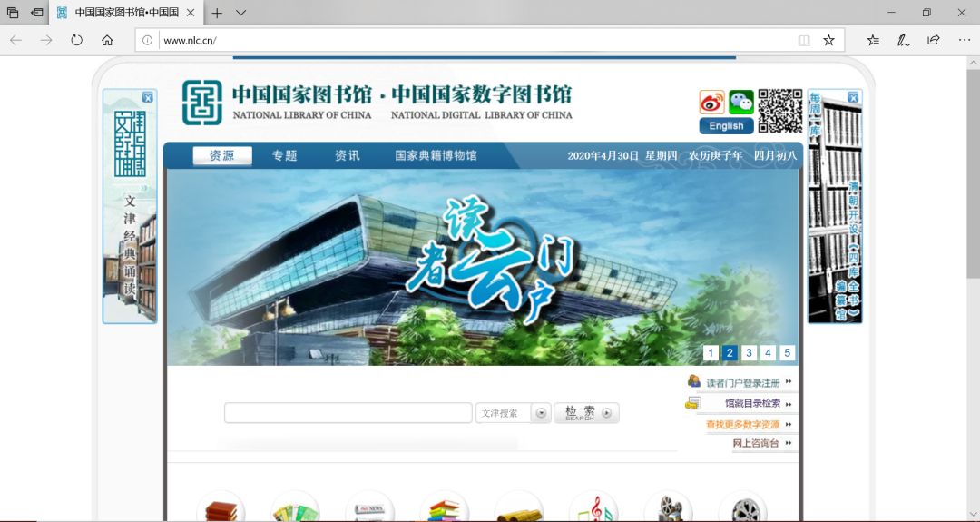Open reading view icon
Viewport: 980px width, 522px height.
pos(804,41)
